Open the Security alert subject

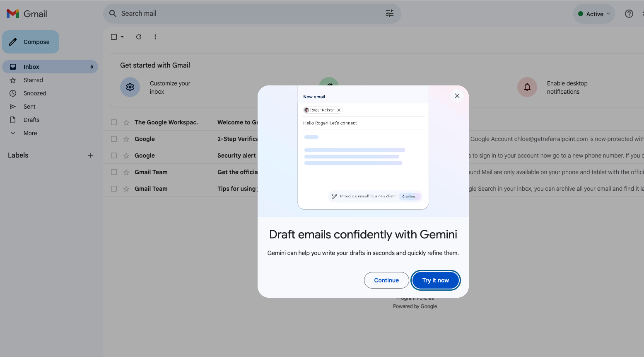point(236,155)
